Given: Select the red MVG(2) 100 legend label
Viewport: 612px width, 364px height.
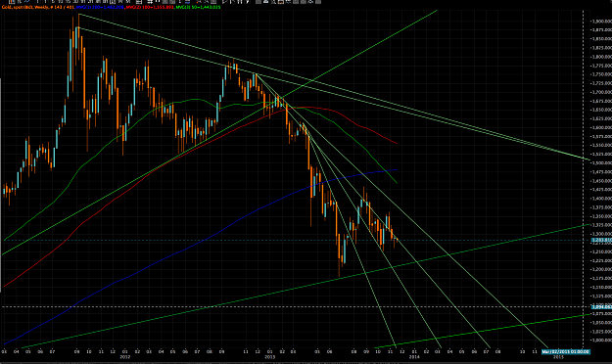Looking at the screenshot, I should [150, 7].
